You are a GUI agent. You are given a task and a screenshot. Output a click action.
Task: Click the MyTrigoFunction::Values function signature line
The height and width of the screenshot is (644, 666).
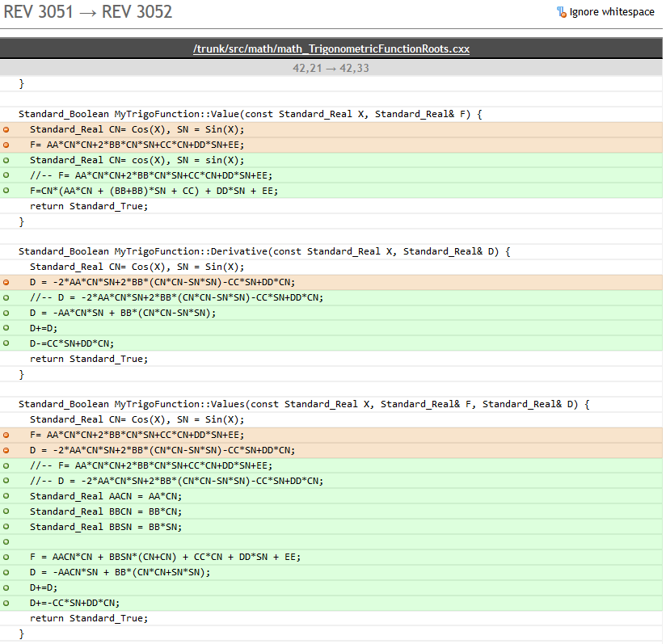[x=305, y=404]
